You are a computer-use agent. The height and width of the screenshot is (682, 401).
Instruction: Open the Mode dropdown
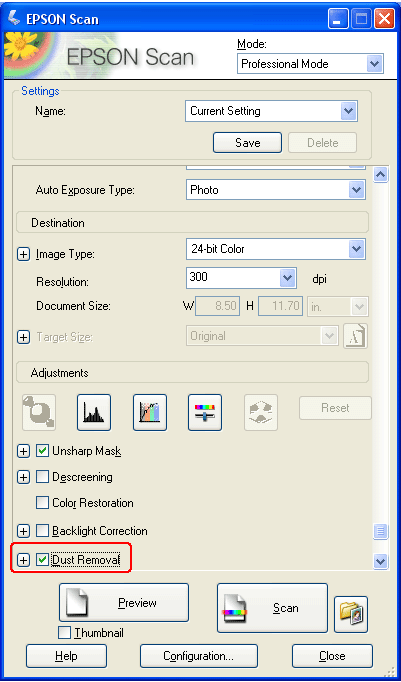(310, 64)
